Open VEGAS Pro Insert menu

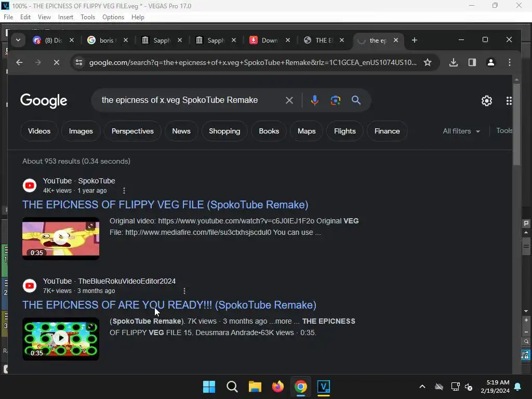[x=65, y=17]
